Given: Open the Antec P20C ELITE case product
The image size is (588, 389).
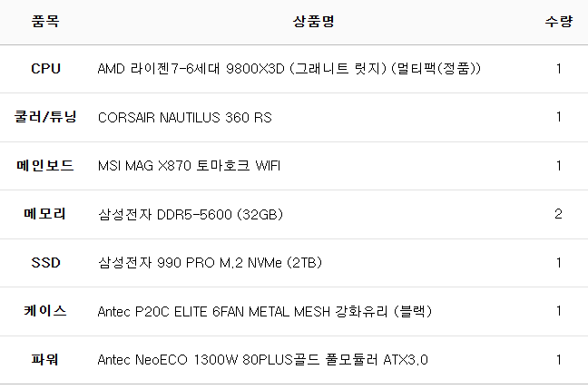Looking at the screenshot, I should 264,311.
